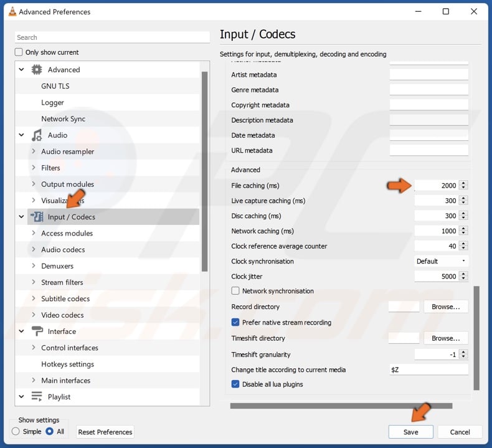
Task: Click the right settings pane vertical scrollbar
Action: 476,338
